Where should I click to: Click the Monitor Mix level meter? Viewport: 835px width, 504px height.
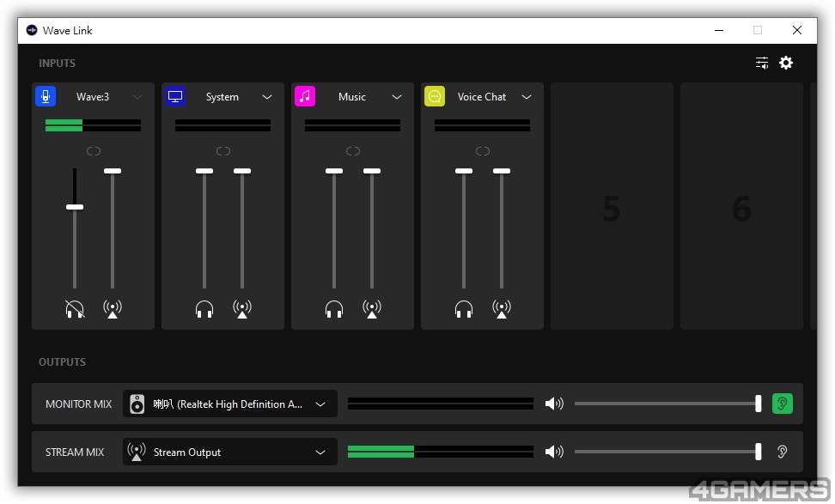pyautogui.click(x=441, y=404)
